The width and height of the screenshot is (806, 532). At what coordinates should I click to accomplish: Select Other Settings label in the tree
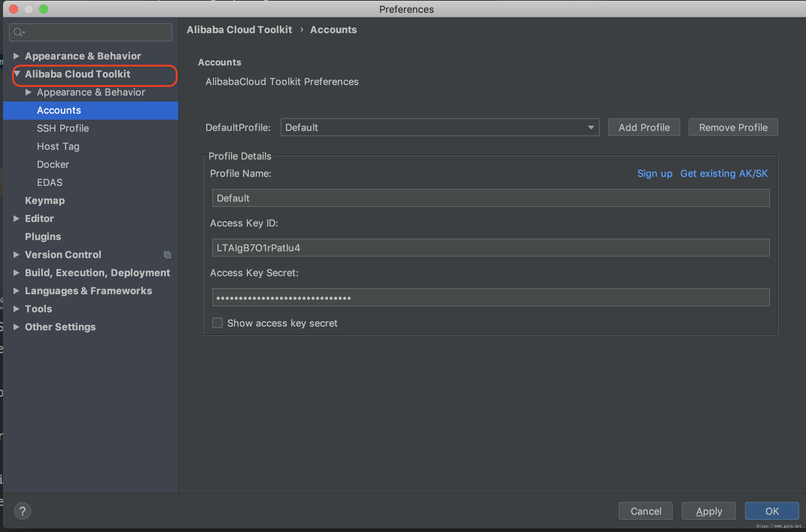[60, 327]
